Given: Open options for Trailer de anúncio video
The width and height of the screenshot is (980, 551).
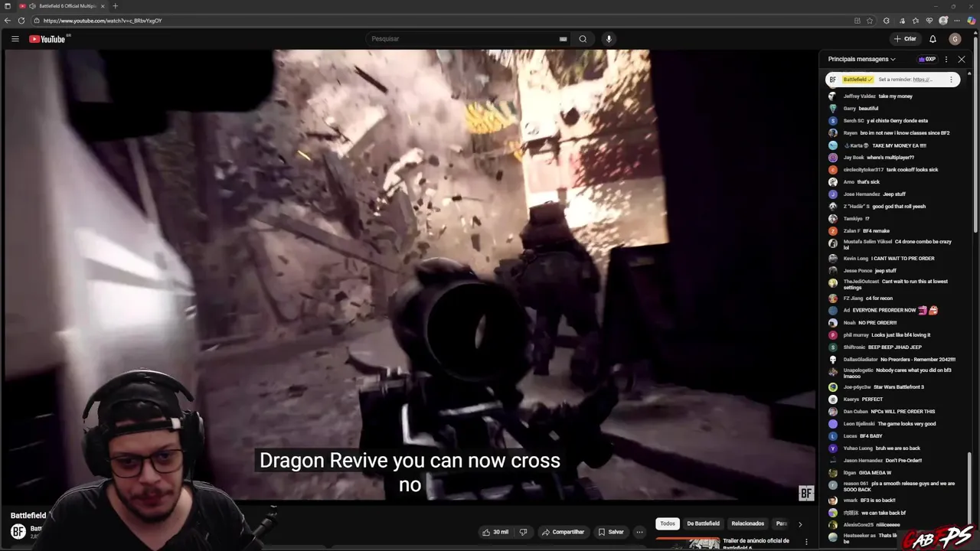Looking at the screenshot, I should (806, 542).
